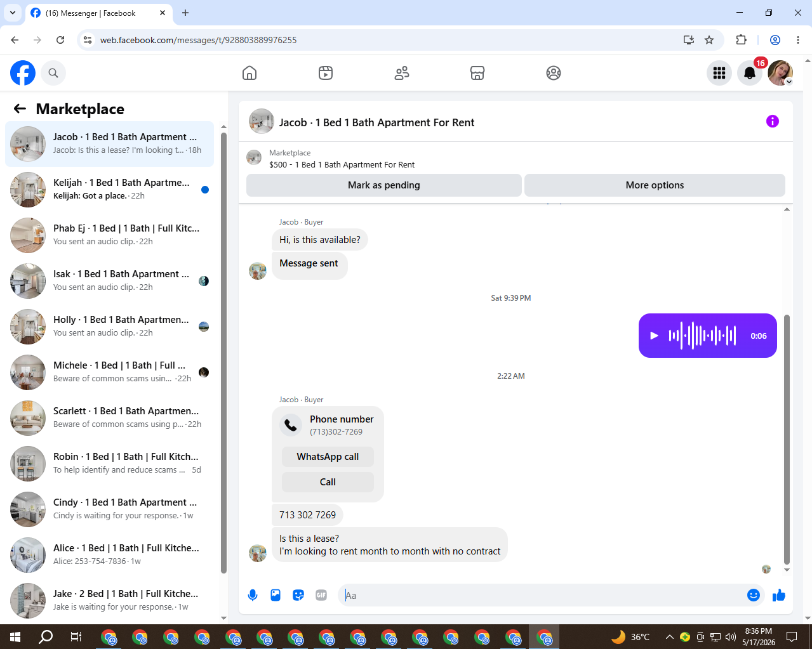Click the audio clip waveform
Image resolution: width=812 pixels, height=649 pixels.
pyautogui.click(x=702, y=336)
